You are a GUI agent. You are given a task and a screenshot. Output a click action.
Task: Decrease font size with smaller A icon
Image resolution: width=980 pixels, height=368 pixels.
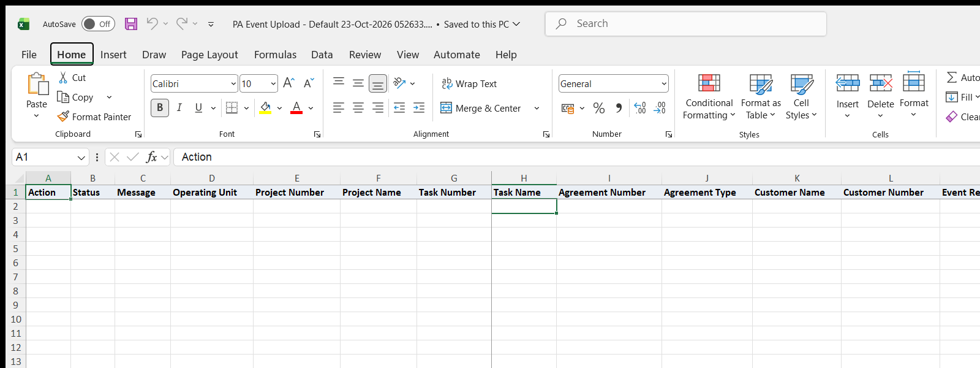click(309, 83)
